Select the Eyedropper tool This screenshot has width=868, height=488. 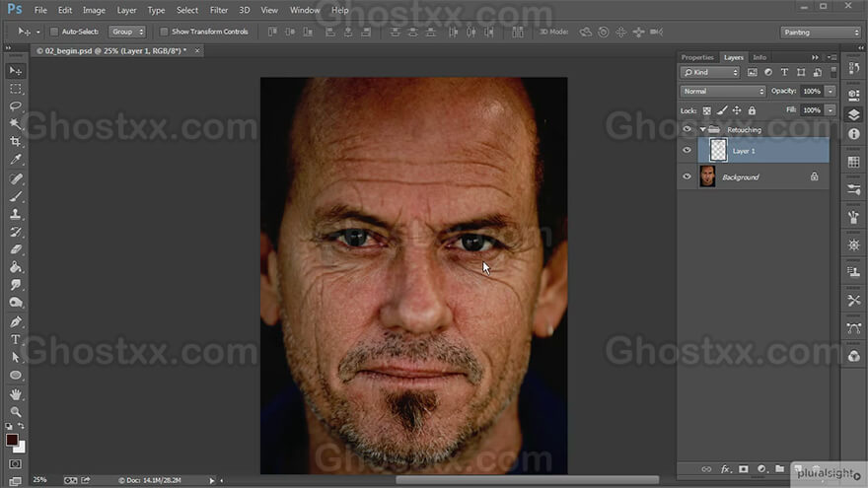tap(16, 160)
